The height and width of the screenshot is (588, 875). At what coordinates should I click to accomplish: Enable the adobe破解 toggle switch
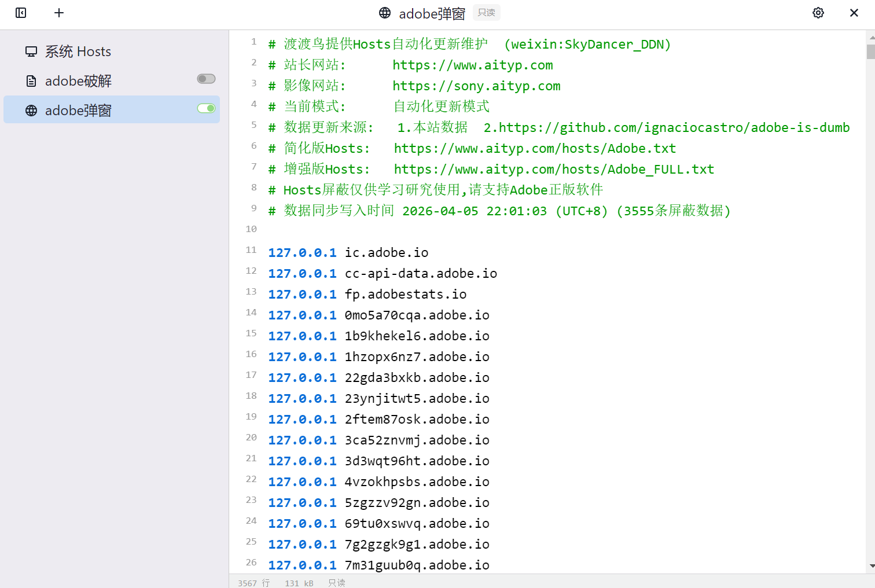pos(206,79)
